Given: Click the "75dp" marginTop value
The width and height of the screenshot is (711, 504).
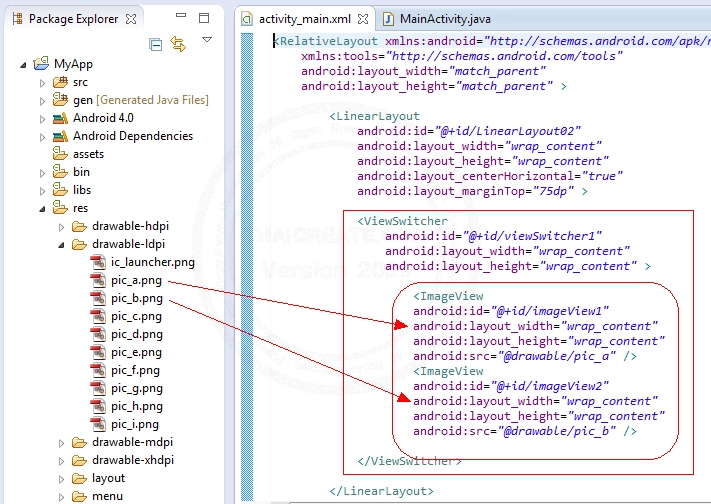Looking at the screenshot, I should pyautogui.click(x=553, y=191).
